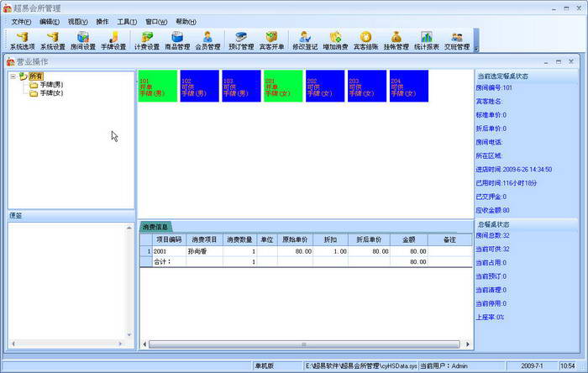This screenshot has width=588, height=373.
Task: Click the 应收金额:80 status line
Action: click(x=492, y=210)
